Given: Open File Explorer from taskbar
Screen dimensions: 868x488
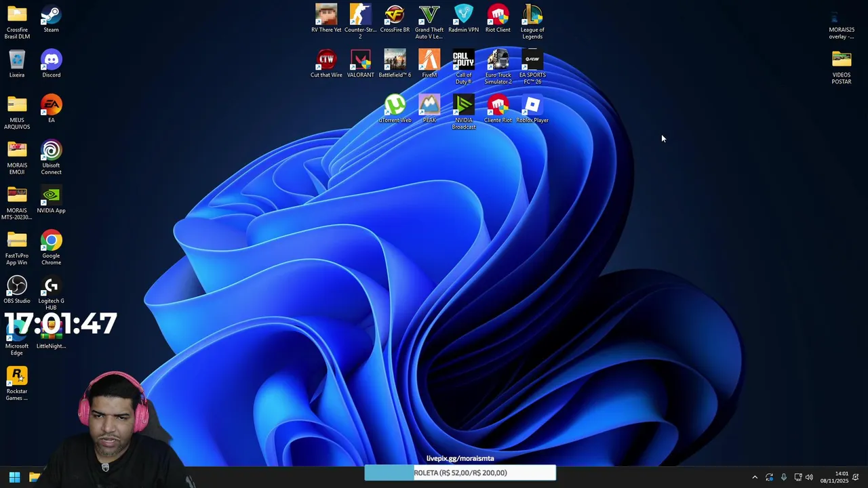Looking at the screenshot, I should point(35,477).
